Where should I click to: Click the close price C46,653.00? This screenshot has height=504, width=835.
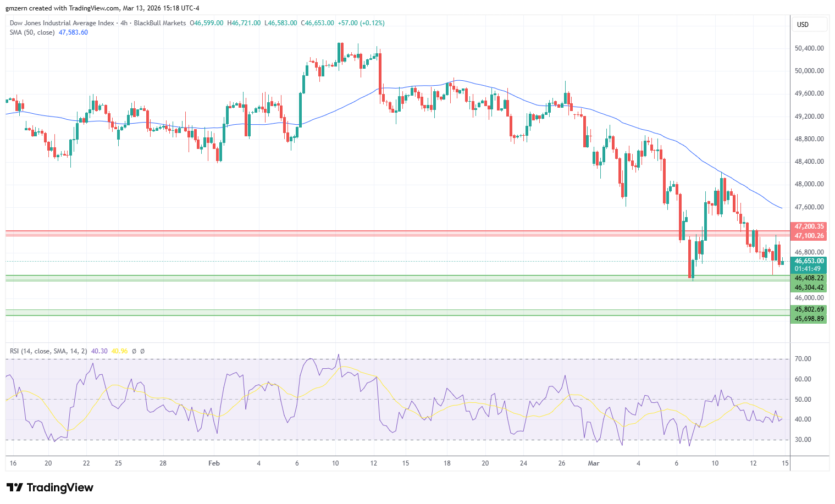tap(317, 23)
